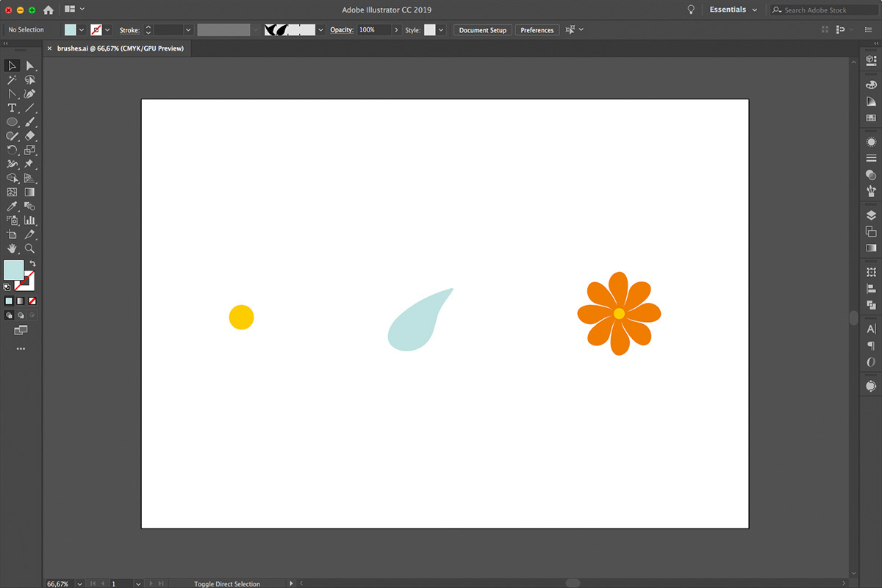The image size is (882, 588).
Task: Open the Stroke panel icon
Action: 871,158
